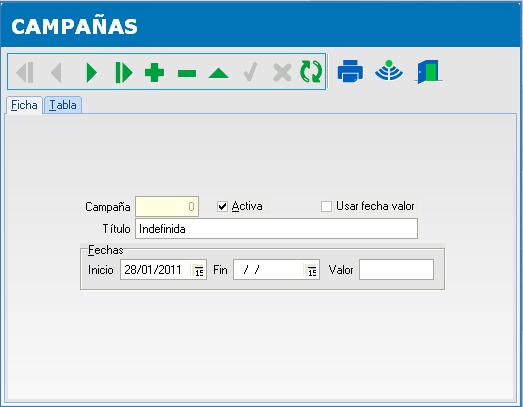The image size is (523, 407).
Task: Delete record with the minus icon
Action: click(x=187, y=73)
